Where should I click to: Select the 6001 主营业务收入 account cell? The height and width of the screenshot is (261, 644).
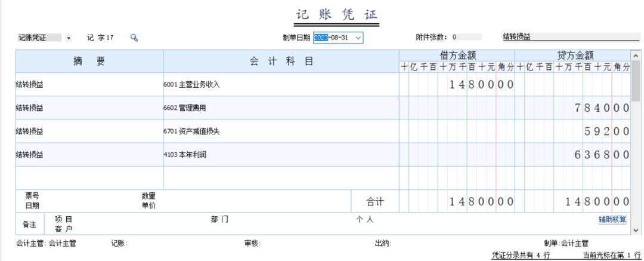281,84
